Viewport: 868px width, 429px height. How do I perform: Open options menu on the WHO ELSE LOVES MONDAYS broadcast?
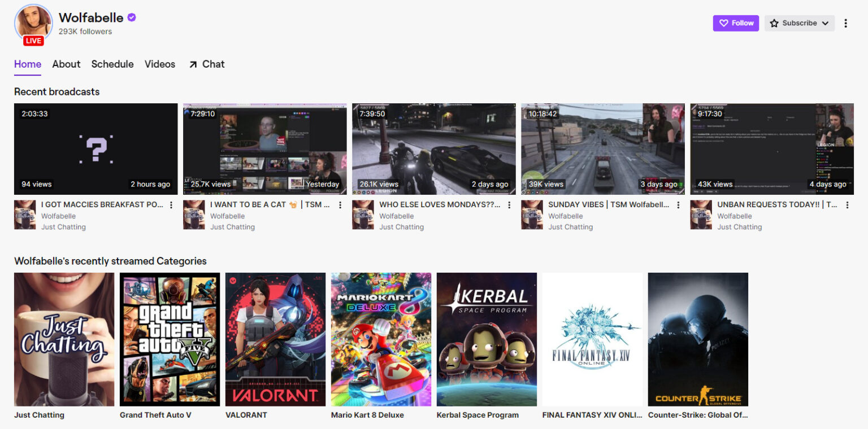click(509, 205)
